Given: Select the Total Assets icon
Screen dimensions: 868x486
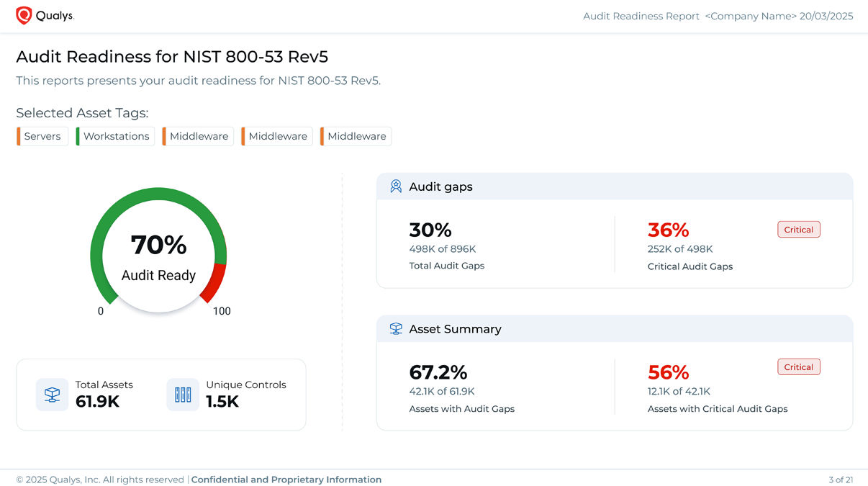Looking at the screenshot, I should click(52, 395).
